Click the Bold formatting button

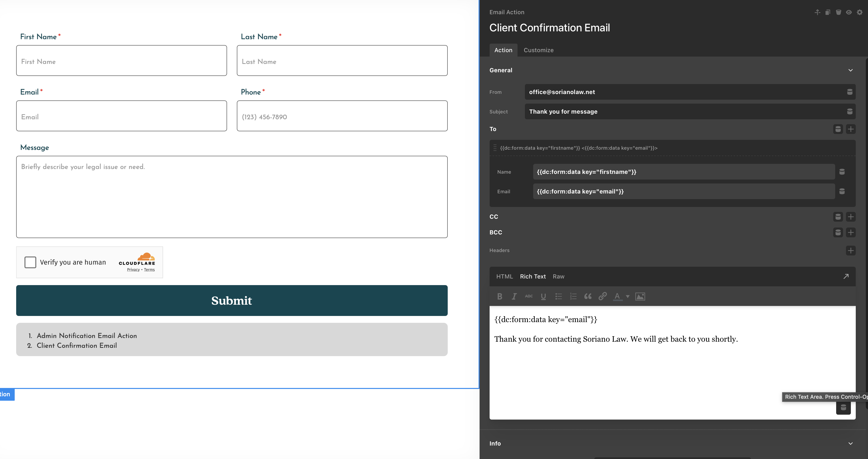(500, 296)
